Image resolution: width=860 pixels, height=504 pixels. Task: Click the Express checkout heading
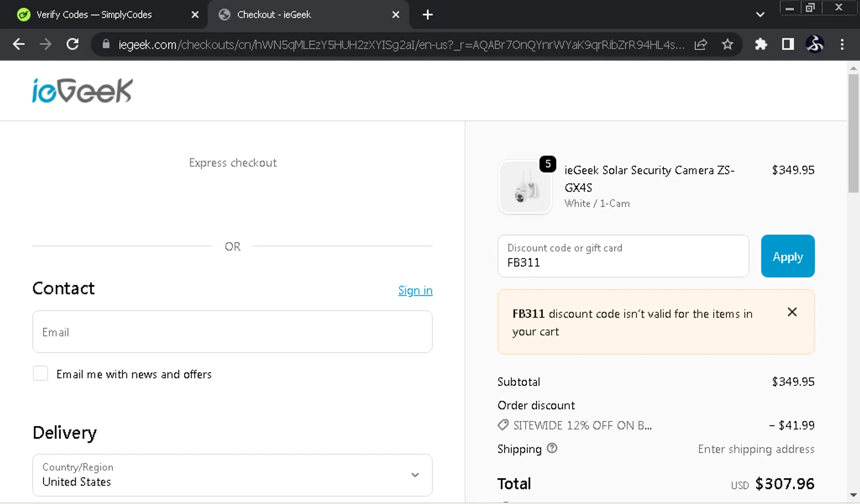(233, 163)
